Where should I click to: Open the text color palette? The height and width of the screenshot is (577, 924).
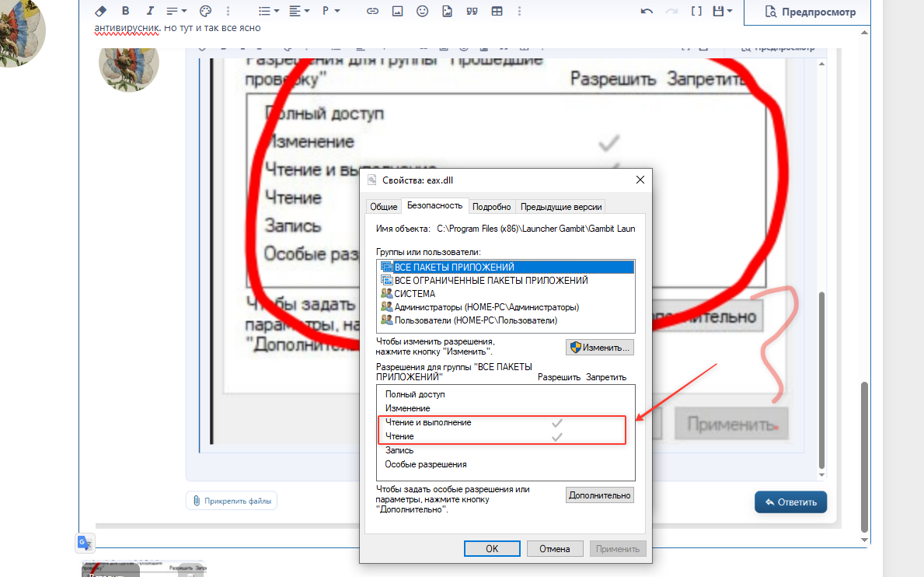point(205,11)
